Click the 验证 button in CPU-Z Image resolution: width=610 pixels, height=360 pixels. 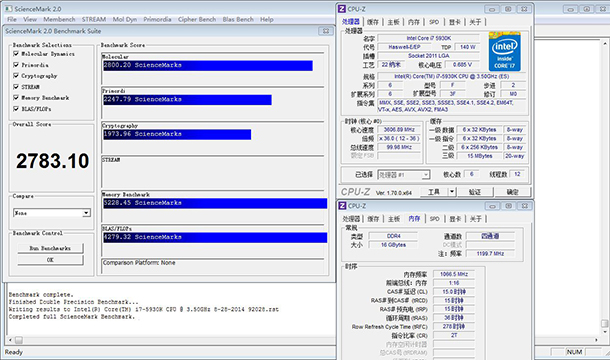tap(475, 191)
